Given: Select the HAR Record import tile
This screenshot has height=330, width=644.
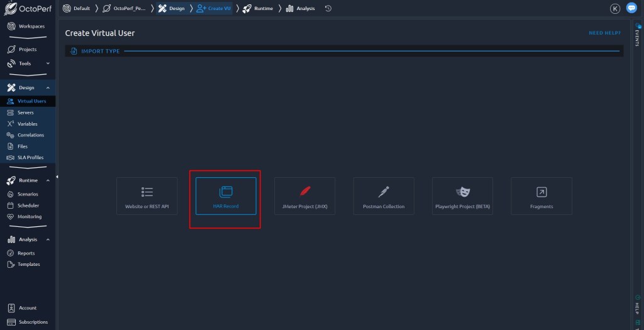Looking at the screenshot, I should click(226, 196).
